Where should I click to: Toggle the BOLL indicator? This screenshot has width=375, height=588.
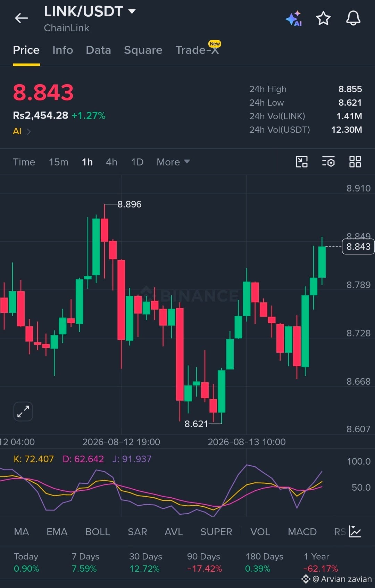[97, 532]
